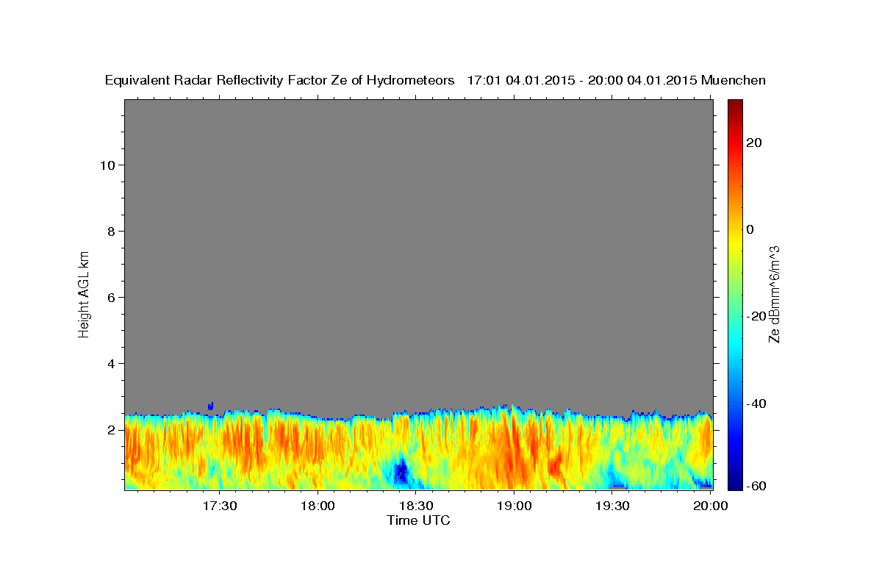The height and width of the screenshot is (588, 882).
Task: Click the 'Height AGL km' axis label
Action: coord(84,293)
